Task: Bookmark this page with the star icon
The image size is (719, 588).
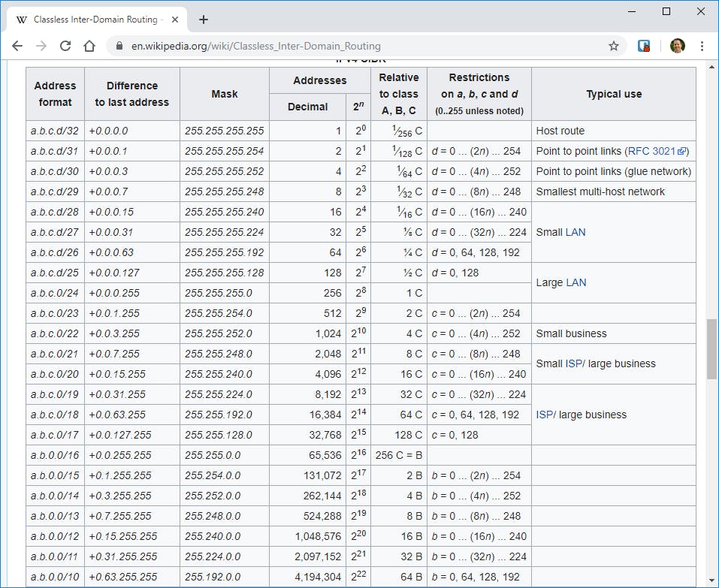Action: click(613, 46)
